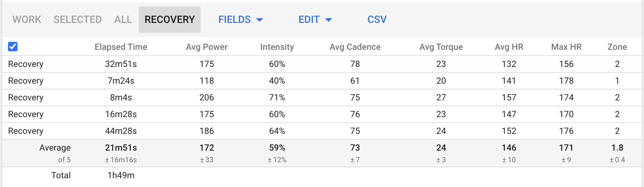Image resolution: width=644 pixels, height=187 pixels.
Task: Switch to the ALL tab
Action: tap(123, 20)
